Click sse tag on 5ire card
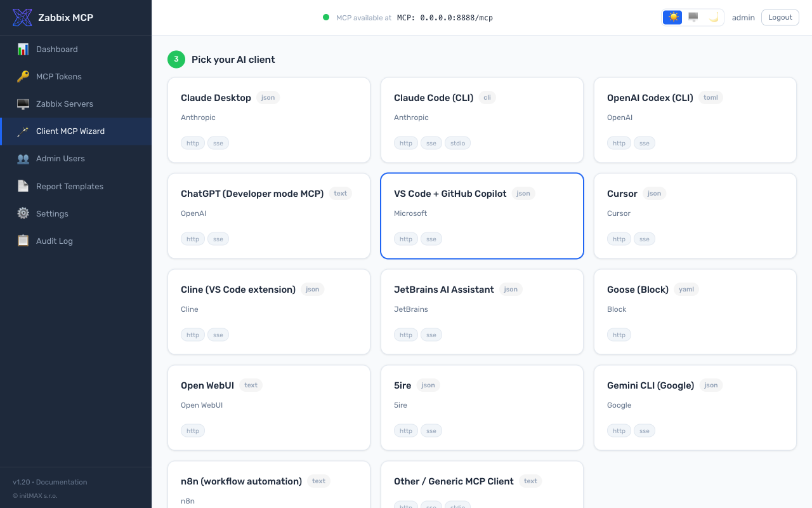Screen dimensions: 812x508 (431, 431)
